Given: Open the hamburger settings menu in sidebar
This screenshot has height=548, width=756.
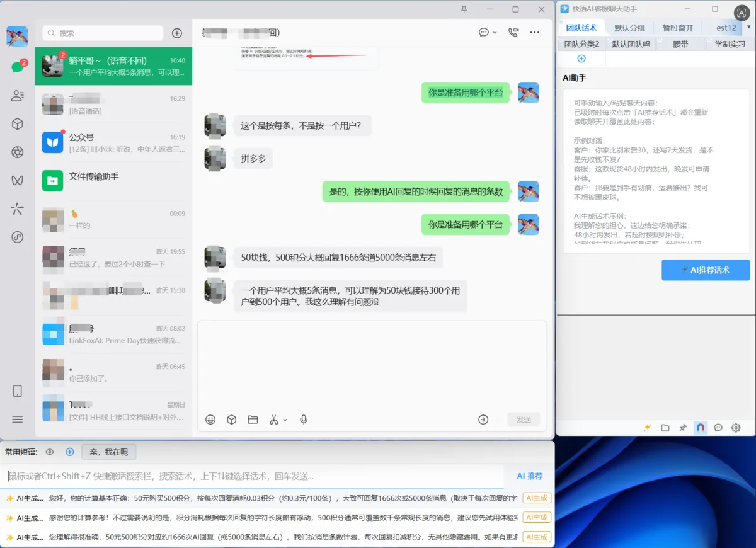Looking at the screenshot, I should [x=17, y=420].
